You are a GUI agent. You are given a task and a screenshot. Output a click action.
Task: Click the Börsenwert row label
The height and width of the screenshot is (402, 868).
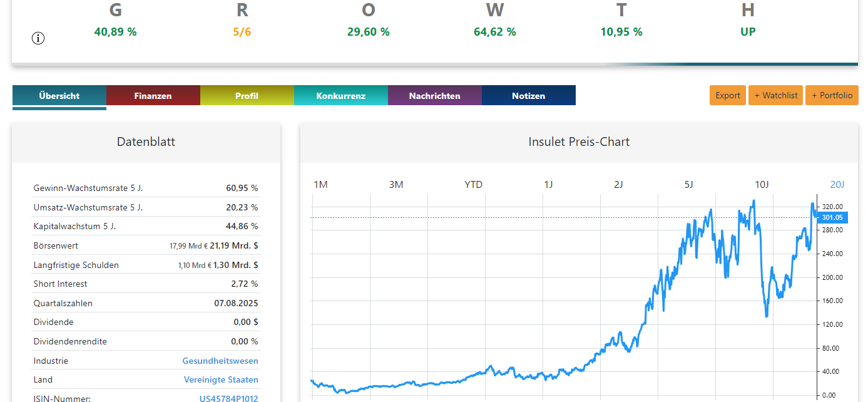click(56, 245)
